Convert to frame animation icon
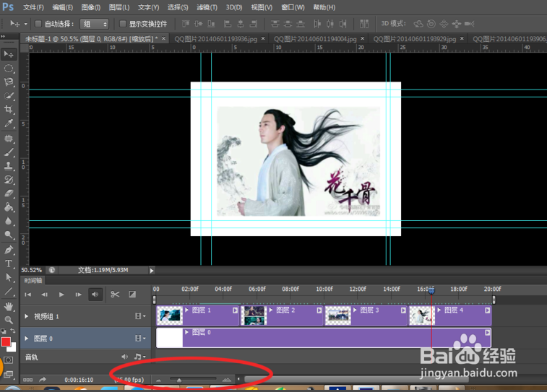The width and height of the screenshot is (547, 392). (x=28, y=380)
